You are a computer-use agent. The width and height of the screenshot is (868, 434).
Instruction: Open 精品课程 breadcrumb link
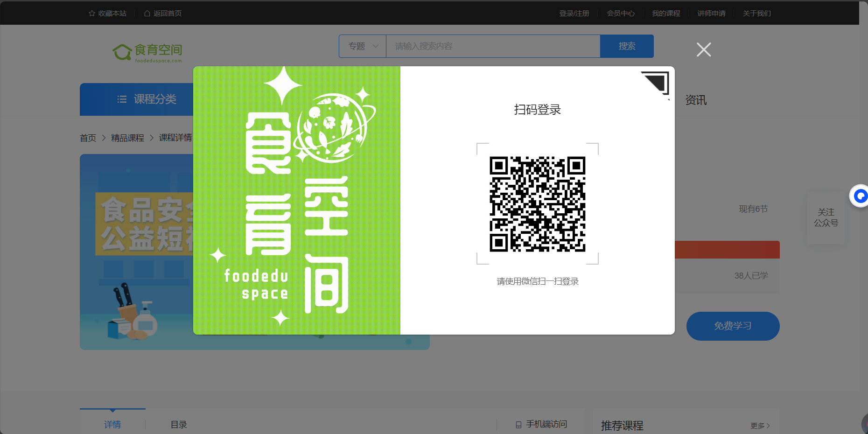point(127,138)
